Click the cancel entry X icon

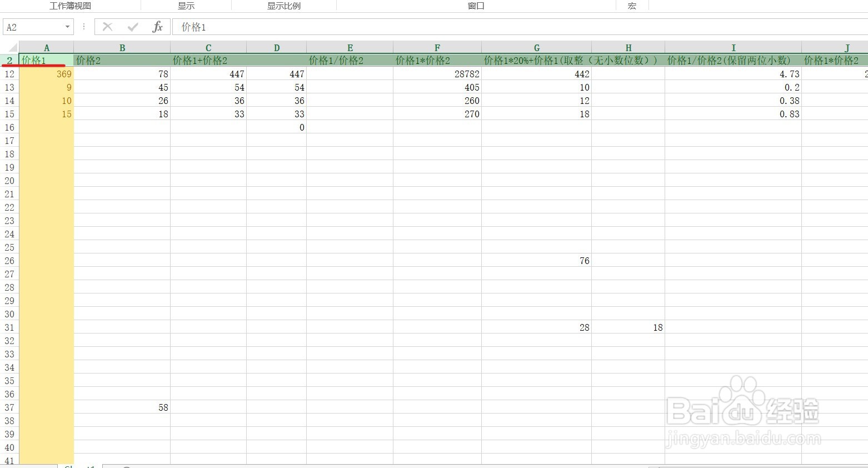tap(108, 27)
